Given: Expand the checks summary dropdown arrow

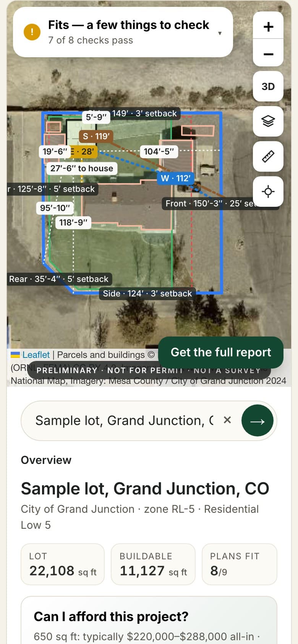Looking at the screenshot, I should (220, 33).
